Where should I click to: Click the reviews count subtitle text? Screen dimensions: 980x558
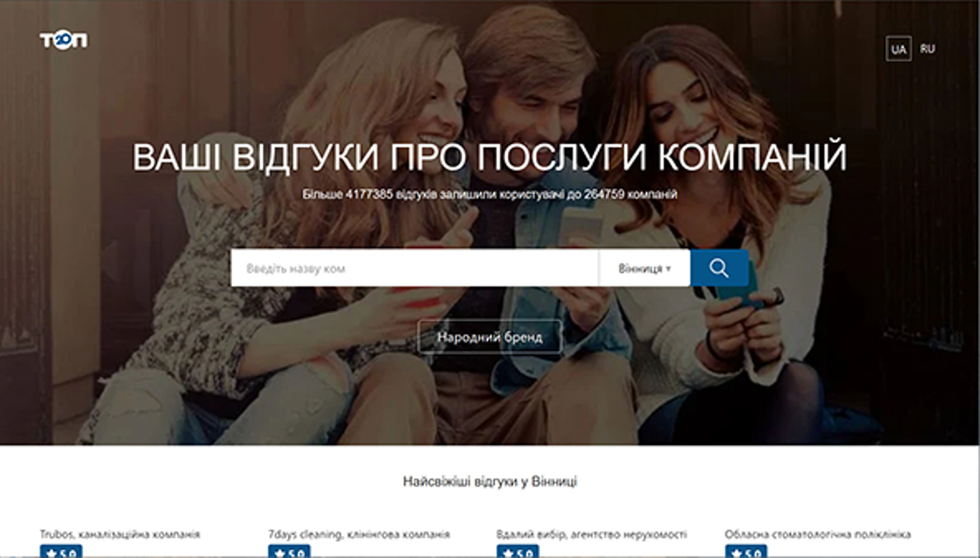pyautogui.click(x=489, y=194)
